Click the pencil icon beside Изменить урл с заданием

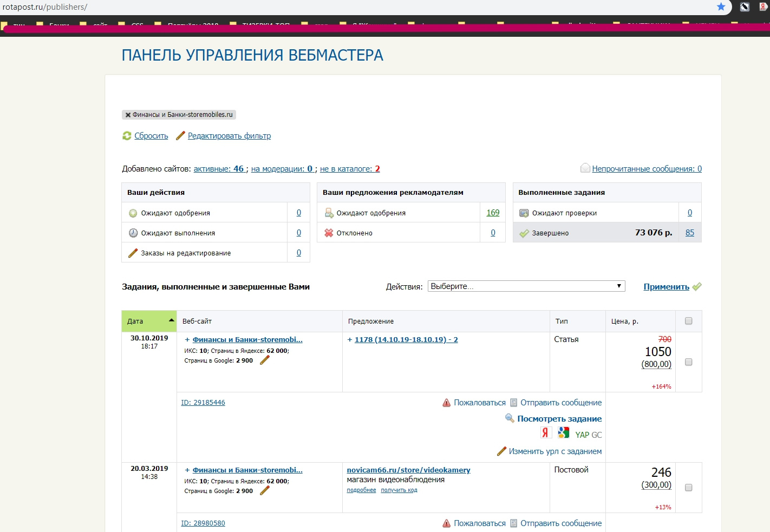click(x=501, y=451)
